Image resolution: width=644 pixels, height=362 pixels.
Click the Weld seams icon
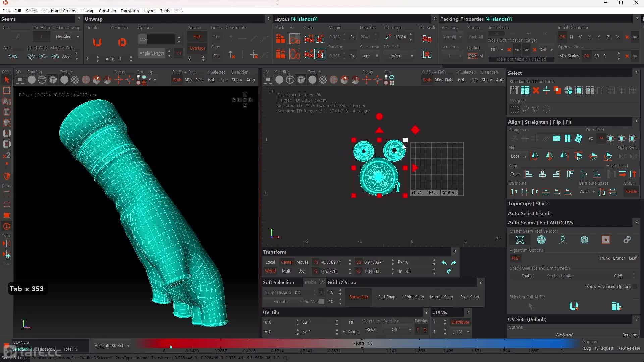tap(13, 56)
